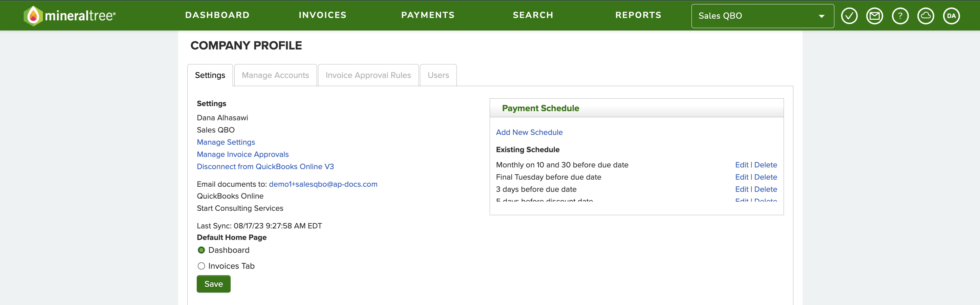Open the Payments menu
Image resolution: width=980 pixels, height=305 pixels.
pyautogui.click(x=428, y=15)
